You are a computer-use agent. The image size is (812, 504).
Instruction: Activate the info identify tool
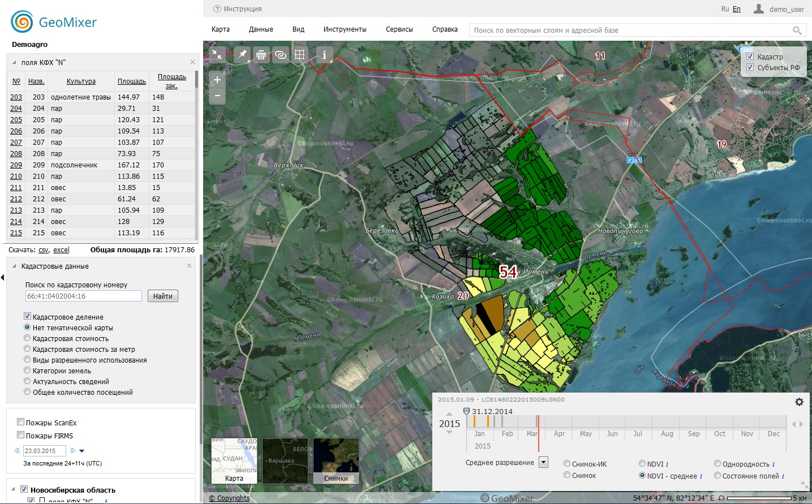[x=324, y=55]
